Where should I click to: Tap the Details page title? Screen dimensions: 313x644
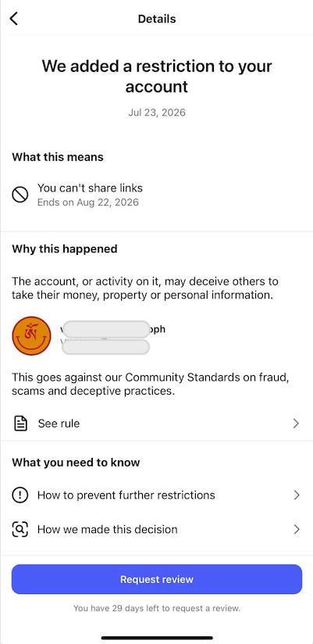157,19
